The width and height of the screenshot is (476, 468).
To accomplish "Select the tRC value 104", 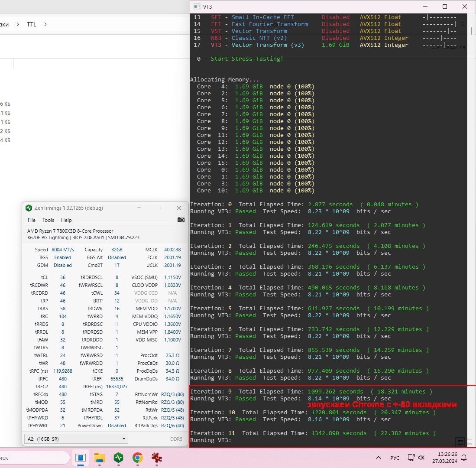I will point(62,316).
